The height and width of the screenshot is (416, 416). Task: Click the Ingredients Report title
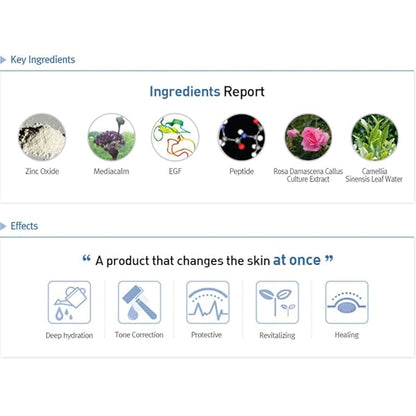pos(207,91)
